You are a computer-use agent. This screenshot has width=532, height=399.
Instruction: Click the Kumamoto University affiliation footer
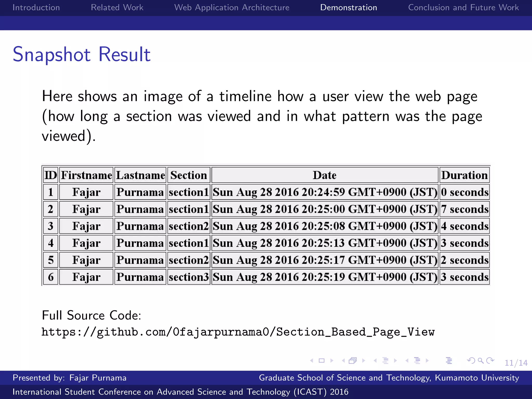click(x=389, y=378)
